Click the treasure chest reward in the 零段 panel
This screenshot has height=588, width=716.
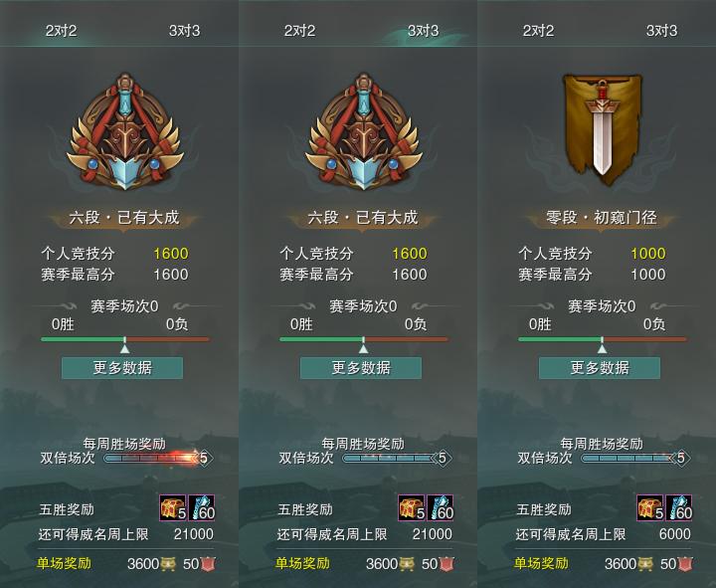pos(649,508)
